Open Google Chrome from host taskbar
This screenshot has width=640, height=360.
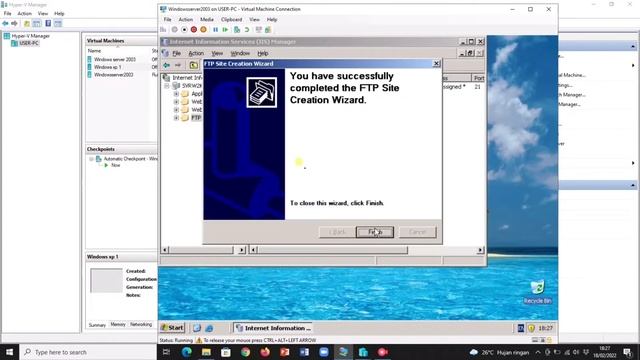tap(245, 352)
